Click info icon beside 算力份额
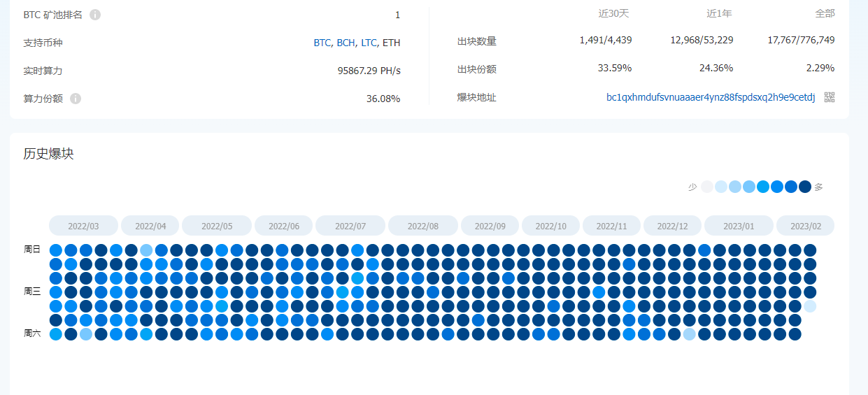The image size is (868, 395). click(76, 99)
